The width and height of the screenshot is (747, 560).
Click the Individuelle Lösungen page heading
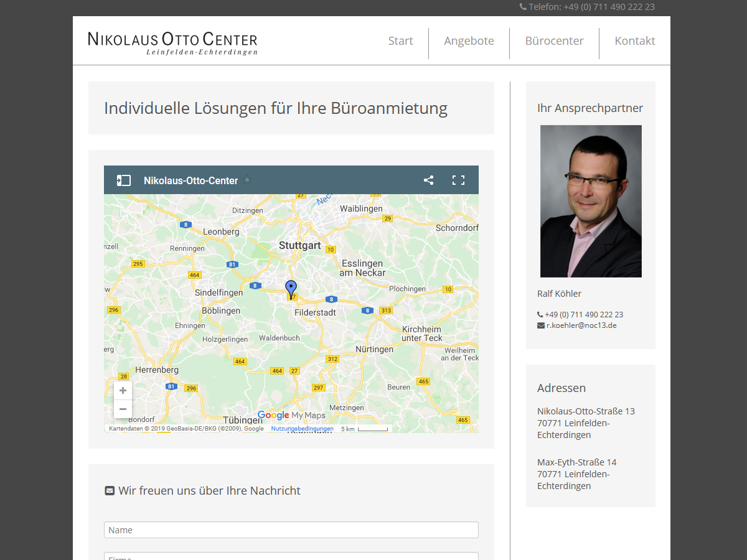click(x=276, y=108)
